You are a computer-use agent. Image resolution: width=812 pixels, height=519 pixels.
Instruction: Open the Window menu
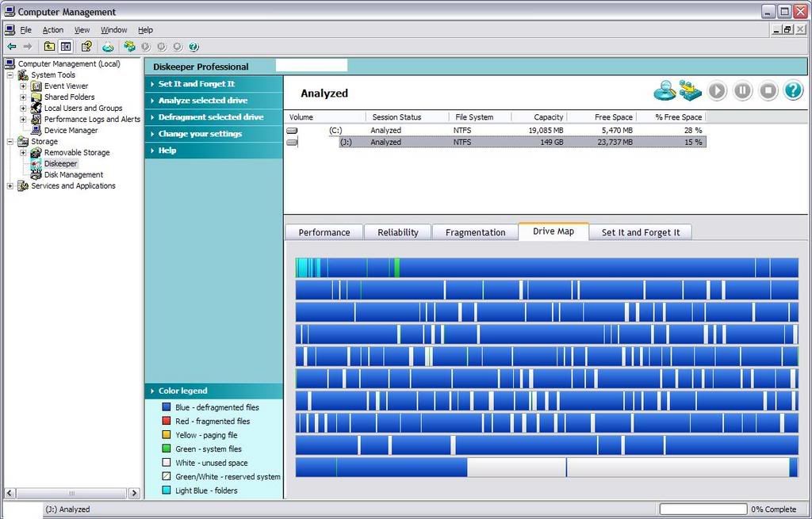(x=114, y=30)
